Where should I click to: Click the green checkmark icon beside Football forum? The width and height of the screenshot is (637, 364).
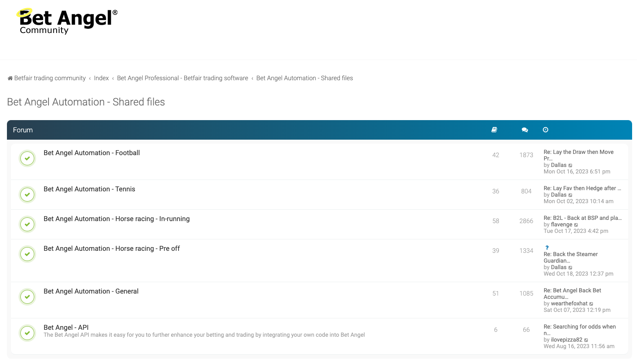coord(27,158)
